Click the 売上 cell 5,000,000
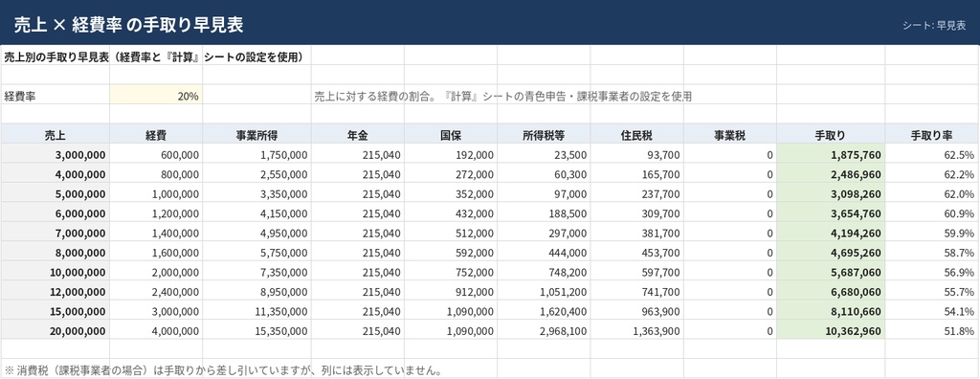 point(55,193)
